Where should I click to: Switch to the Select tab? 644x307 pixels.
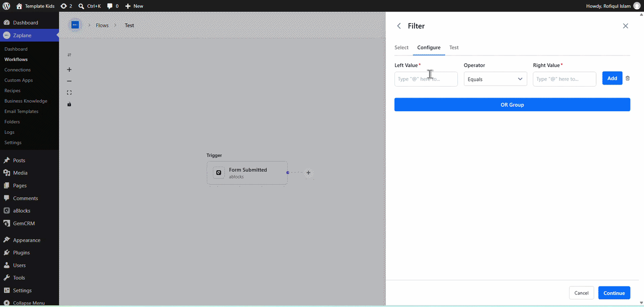pyautogui.click(x=401, y=47)
